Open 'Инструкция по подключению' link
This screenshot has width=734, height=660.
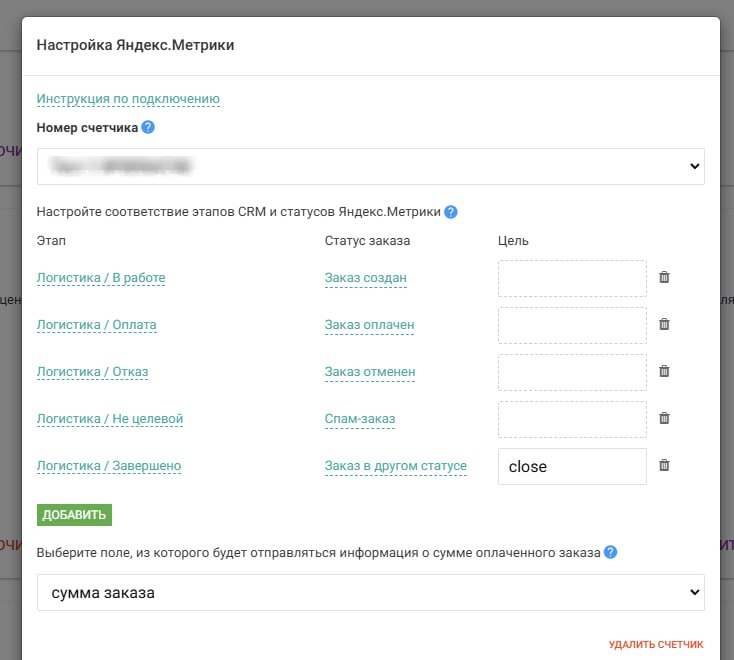[128, 99]
